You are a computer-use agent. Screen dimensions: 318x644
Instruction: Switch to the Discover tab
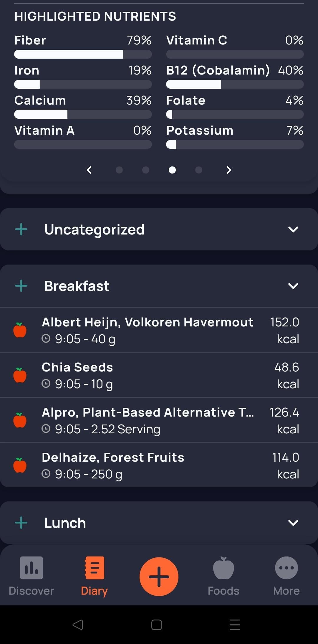32,576
